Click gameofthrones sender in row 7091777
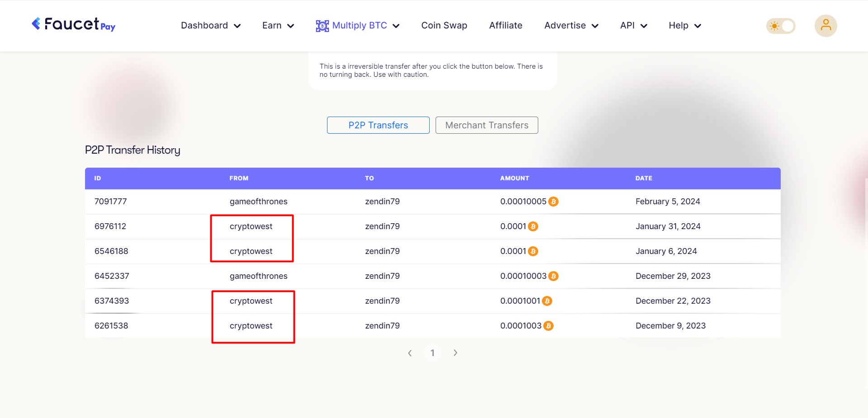The image size is (868, 418). click(x=258, y=202)
